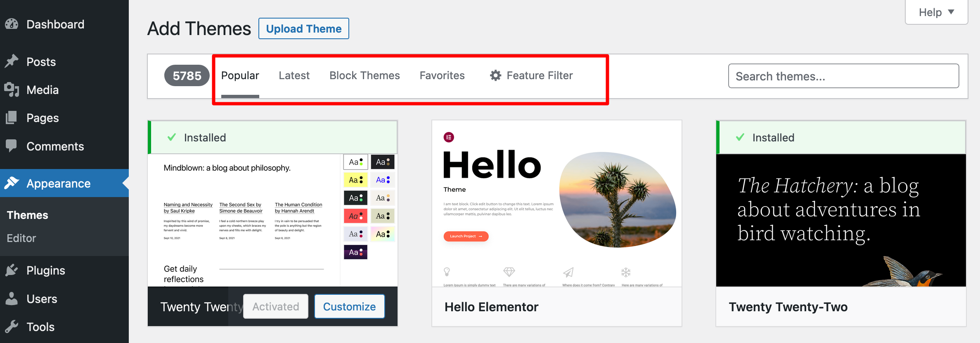Open the Media library icon
The image size is (980, 343).
(x=12, y=89)
